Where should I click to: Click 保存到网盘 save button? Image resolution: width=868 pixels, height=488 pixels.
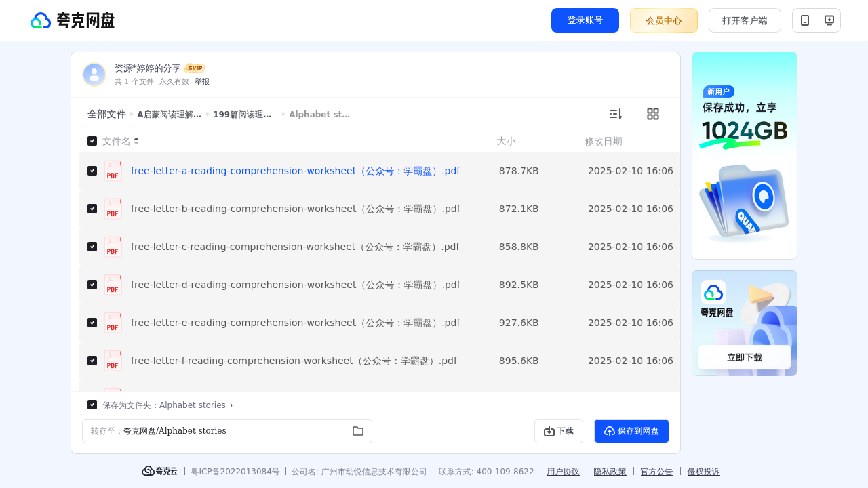point(631,431)
